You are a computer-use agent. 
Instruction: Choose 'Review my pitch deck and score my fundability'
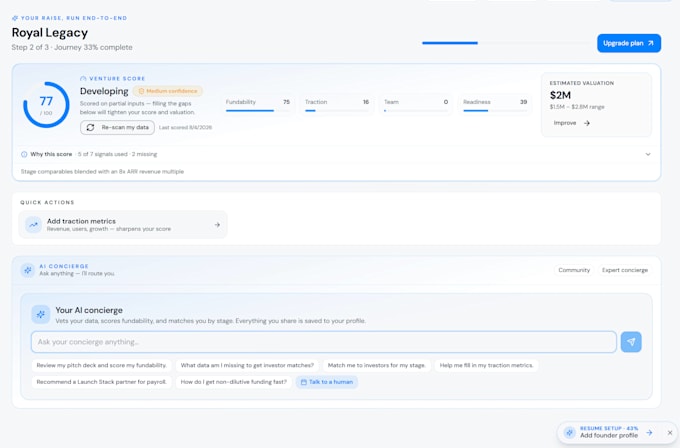(x=101, y=366)
